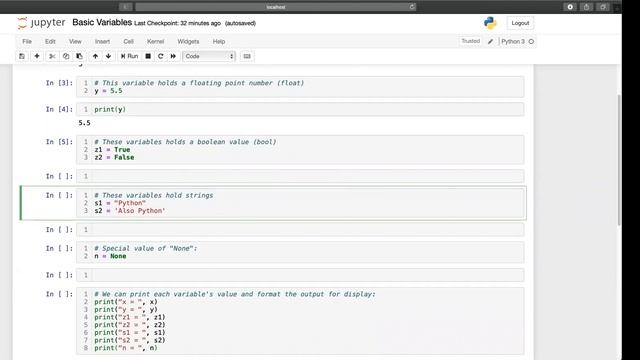This screenshot has height=360, width=640.
Task: Click the kernel idle circle indicator
Action: pyautogui.click(x=531, y=42)
